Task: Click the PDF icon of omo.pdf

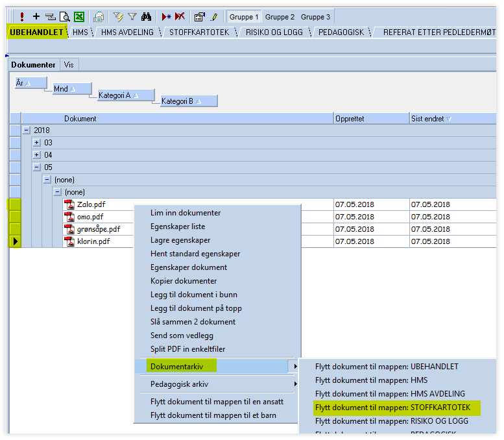Action: [69, 217]
